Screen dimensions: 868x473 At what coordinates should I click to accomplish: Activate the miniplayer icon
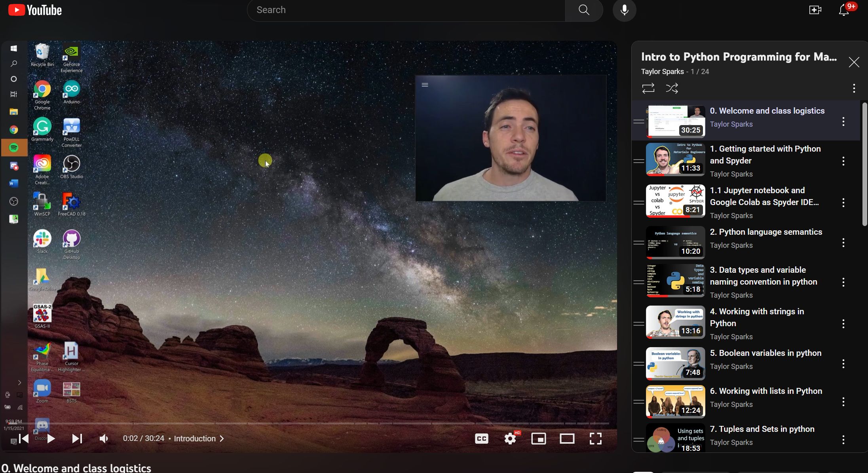coord(538,439)
